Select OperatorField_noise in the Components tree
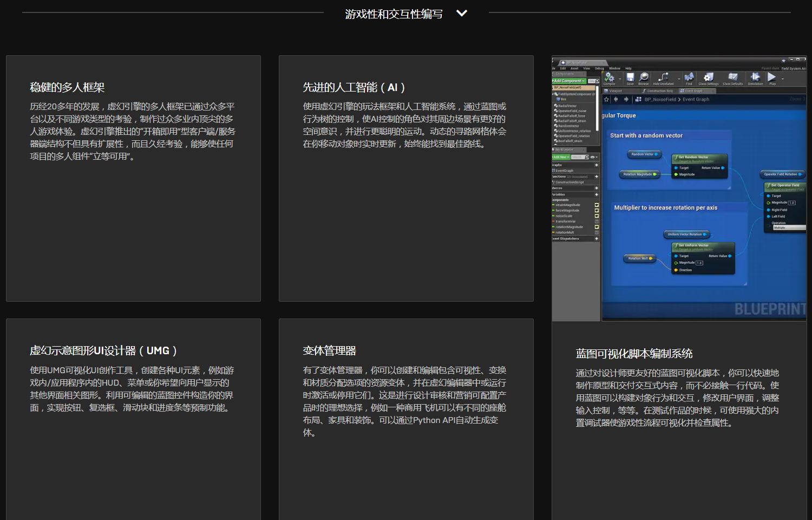The image size is (812, 520). point(572,111)
